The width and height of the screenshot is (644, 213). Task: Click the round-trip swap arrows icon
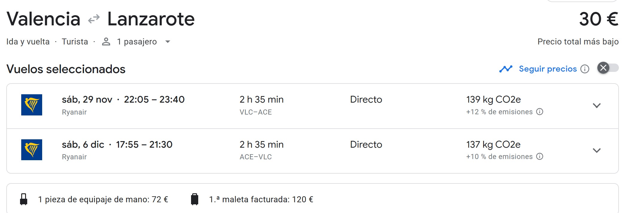[94, 19]
